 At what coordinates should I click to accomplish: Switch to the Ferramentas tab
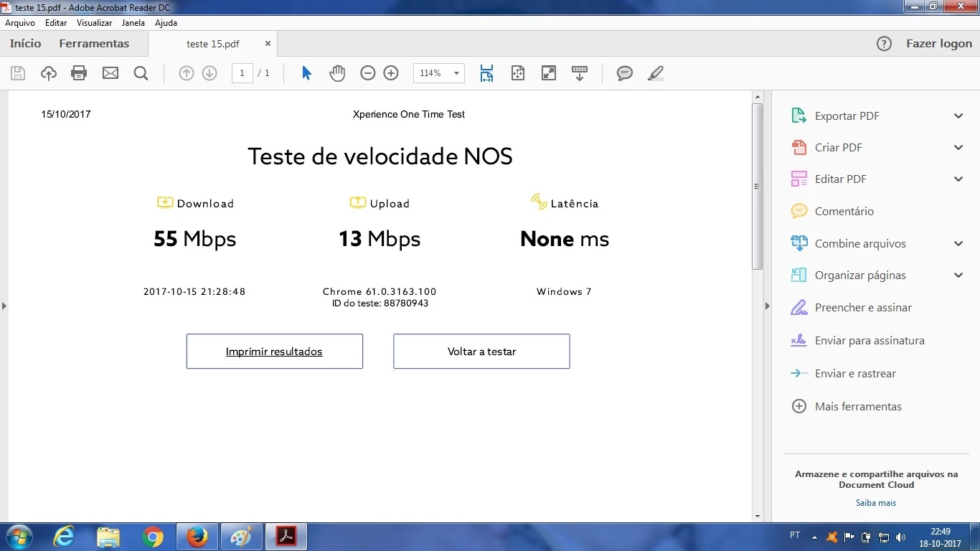point(94,44)
